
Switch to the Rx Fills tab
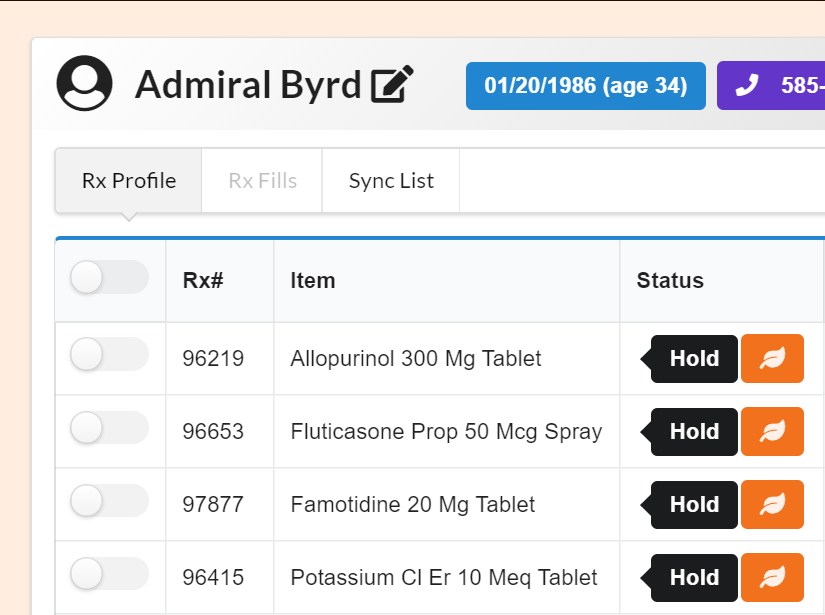point(261,180)
